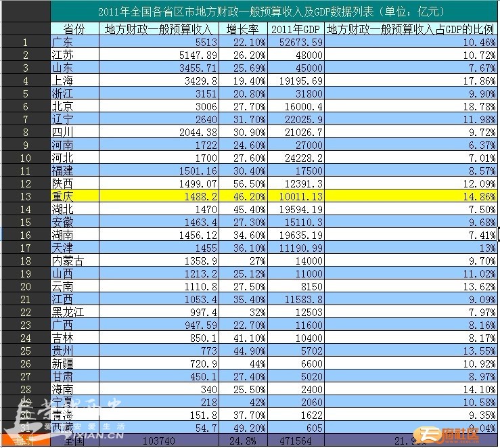Select the table title cell at top
The height and width of the screenshot is (448, 500).
[274, 12]
